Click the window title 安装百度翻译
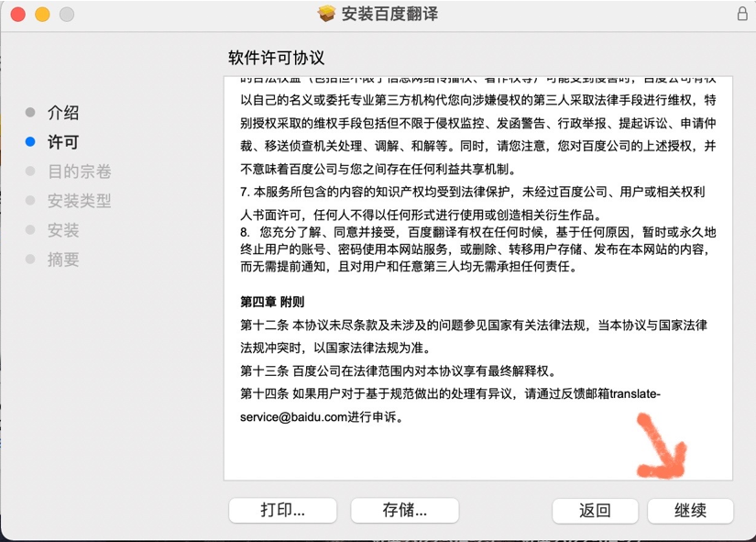This screenshot has width=756, height=542. coord(389,14)
